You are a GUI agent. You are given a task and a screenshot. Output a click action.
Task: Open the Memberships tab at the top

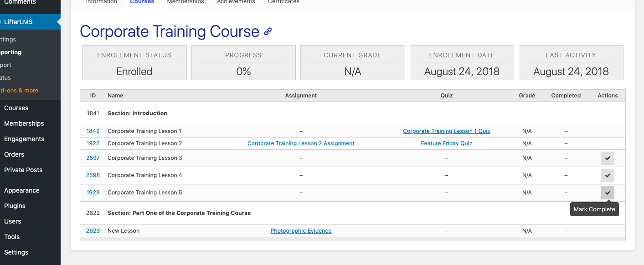[185, 2]
